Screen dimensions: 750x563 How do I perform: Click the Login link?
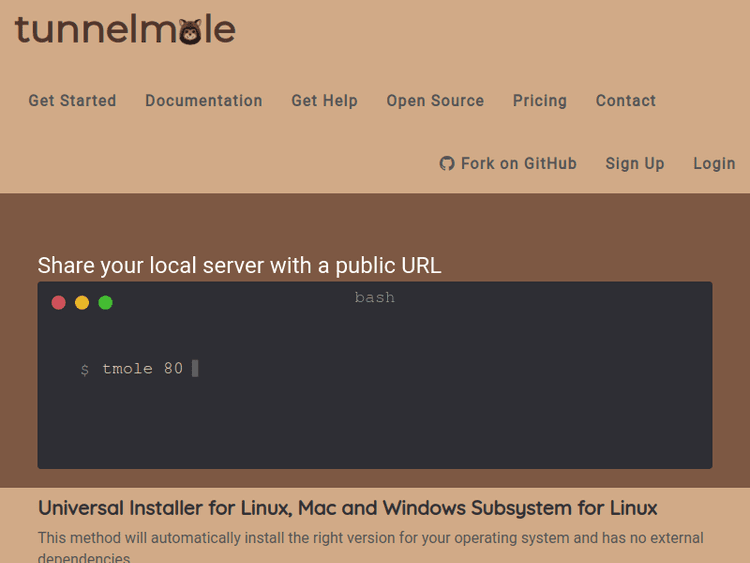click(714, 163)
